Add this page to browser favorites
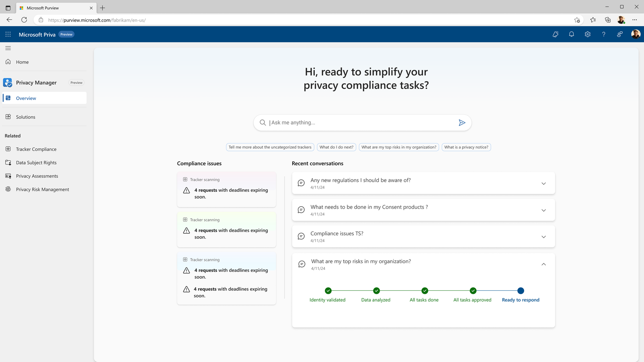Screen dimensions: 644x362 [x=577, y=20]
